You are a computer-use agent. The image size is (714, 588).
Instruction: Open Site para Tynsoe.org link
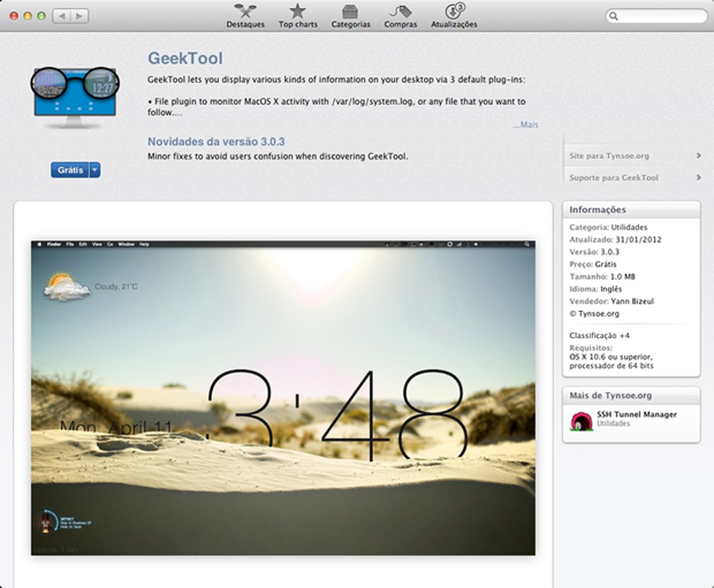coord(609,156)
